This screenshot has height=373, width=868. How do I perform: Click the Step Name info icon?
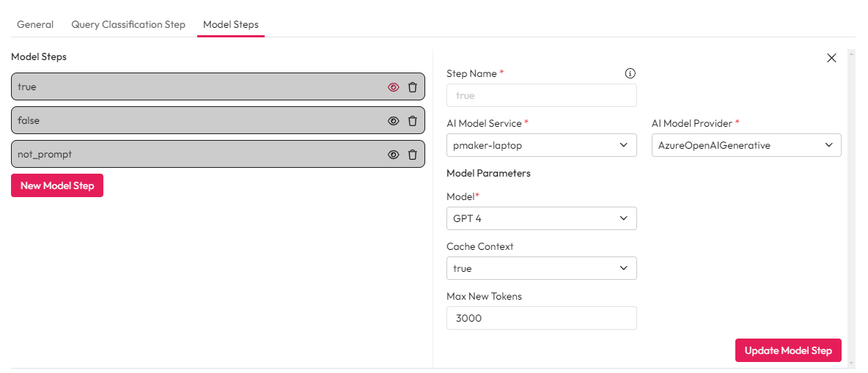[x=630, y=73]
